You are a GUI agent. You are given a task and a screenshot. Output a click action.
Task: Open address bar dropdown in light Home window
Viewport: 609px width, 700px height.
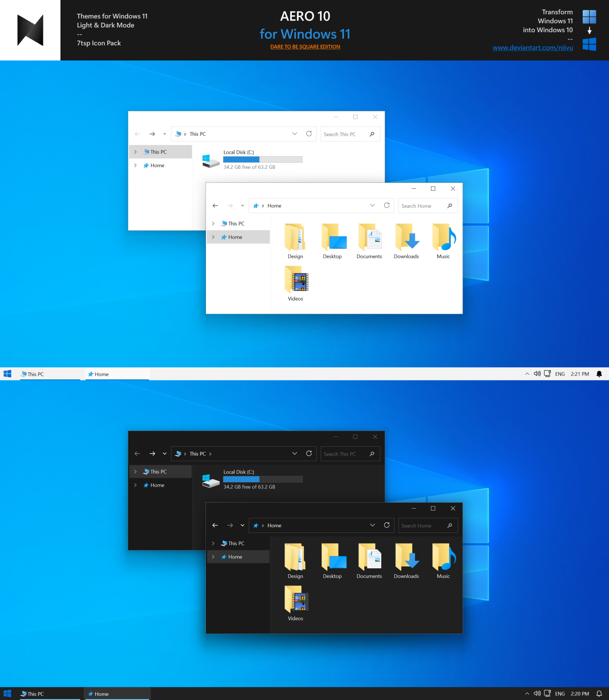point(372,205)
